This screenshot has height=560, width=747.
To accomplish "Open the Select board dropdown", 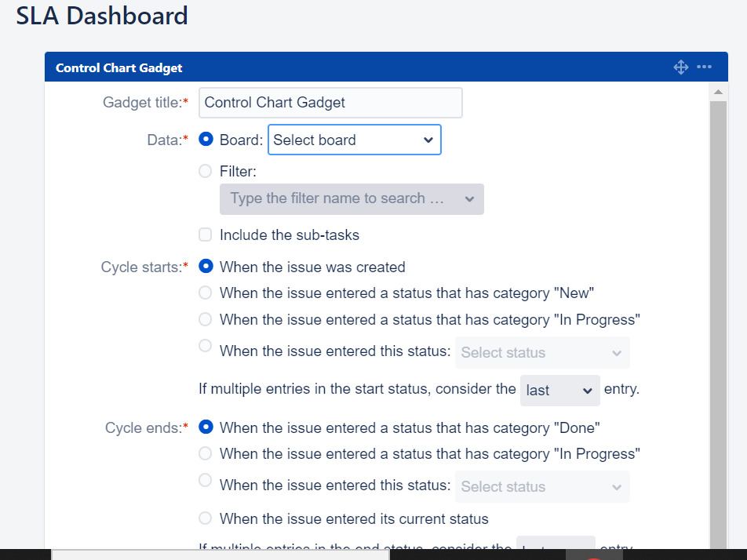I will click(x=354, y=139).
